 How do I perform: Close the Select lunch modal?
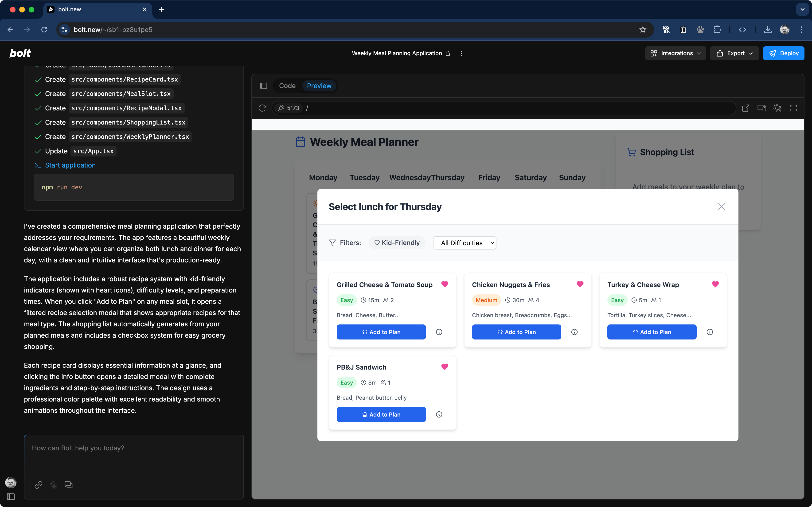click(x=721, y=207)
